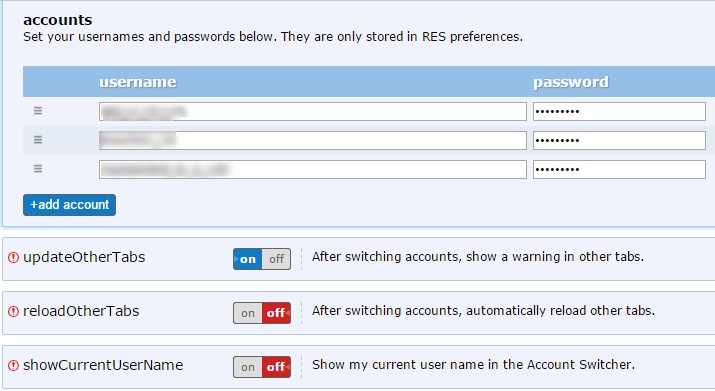
Task: Click the red off button for reloadOtherTabs
Action: pyautogui.click(x=276, y=313)
